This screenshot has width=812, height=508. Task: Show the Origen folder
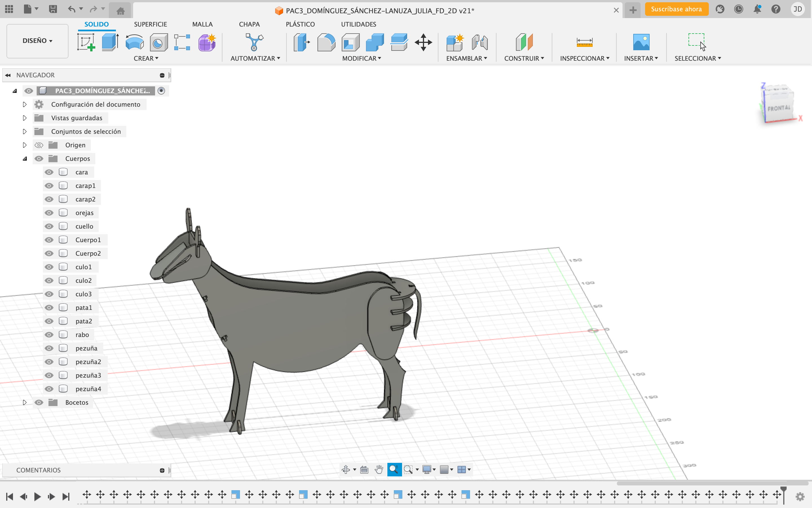(x=39, y=145)
